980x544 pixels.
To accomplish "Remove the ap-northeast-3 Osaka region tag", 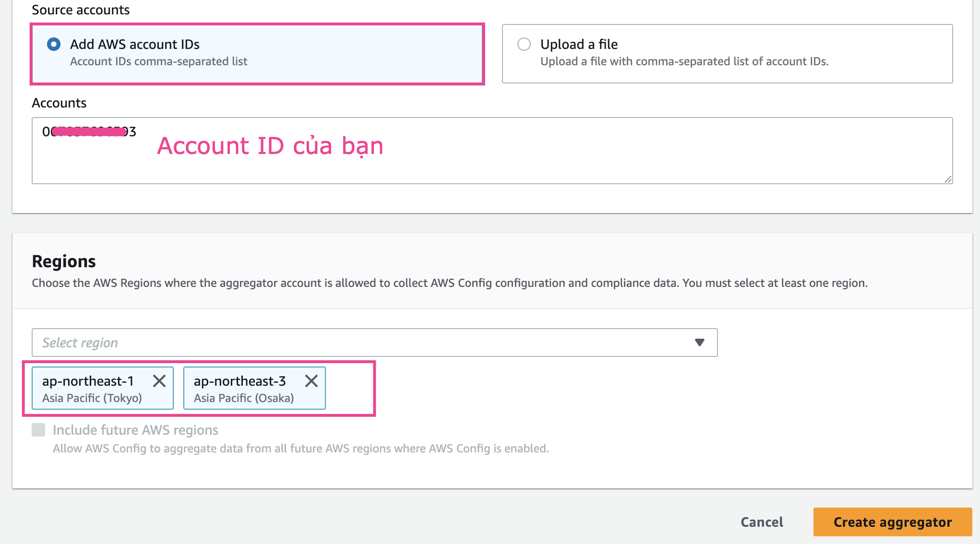I will pyautogui.click(x=311, y=381).
